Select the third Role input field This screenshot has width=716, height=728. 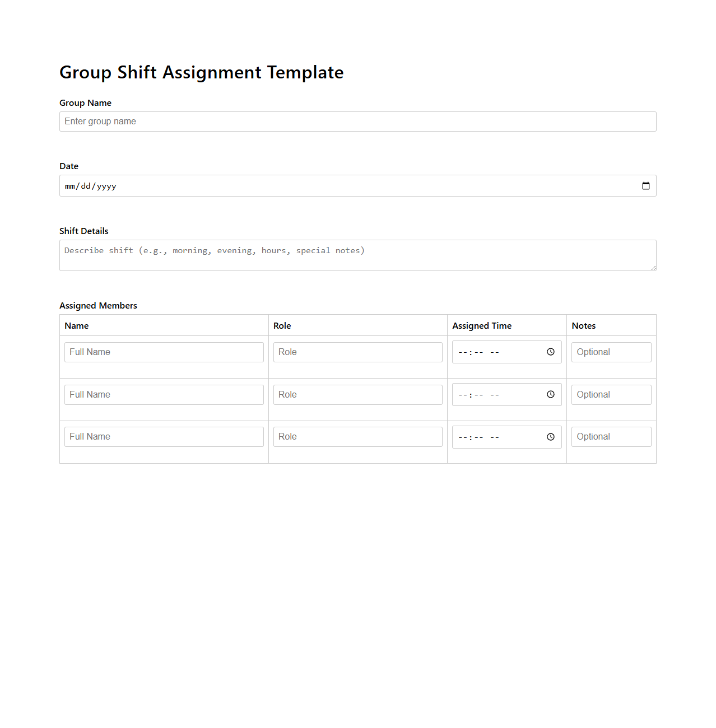coord(357,436)
